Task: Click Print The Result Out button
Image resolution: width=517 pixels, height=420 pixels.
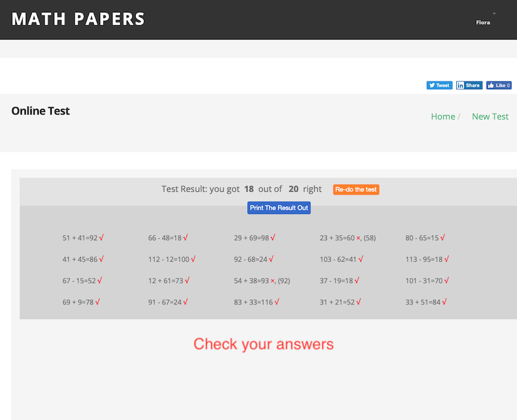Action: tap(279, 208)
